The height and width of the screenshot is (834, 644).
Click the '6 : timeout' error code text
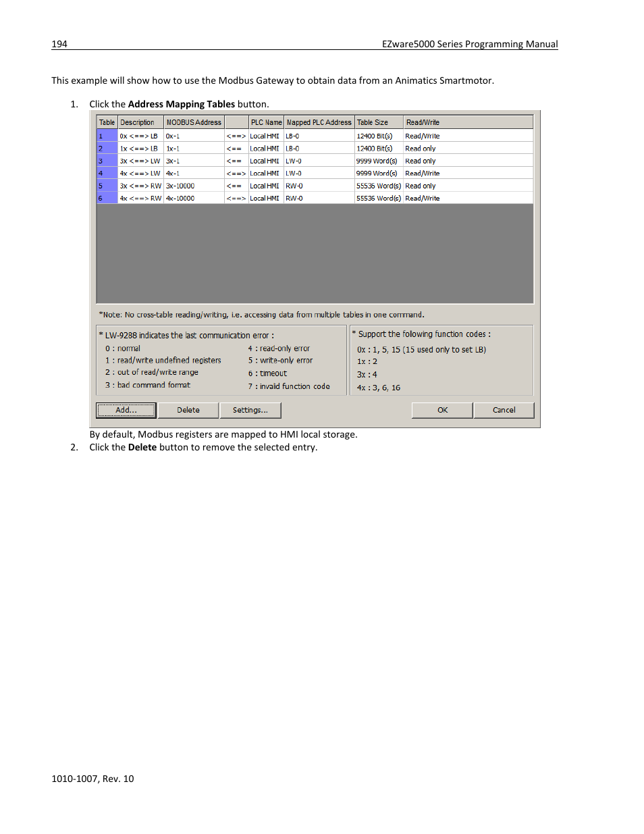(267, 373)
